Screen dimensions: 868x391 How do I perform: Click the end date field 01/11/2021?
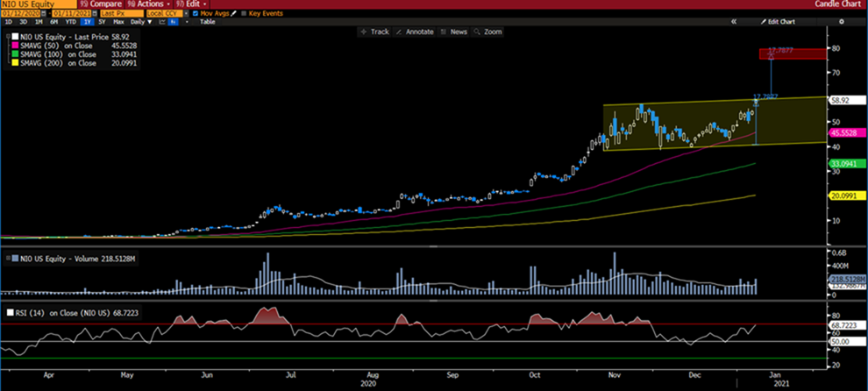point(72,13)
